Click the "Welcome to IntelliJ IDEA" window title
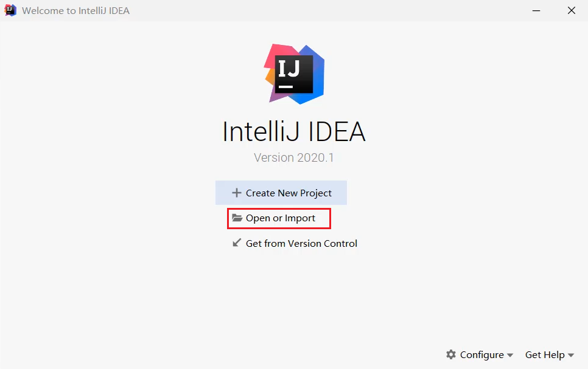The image size is (588, 369). pyautogui.click(x=75, y=11)
